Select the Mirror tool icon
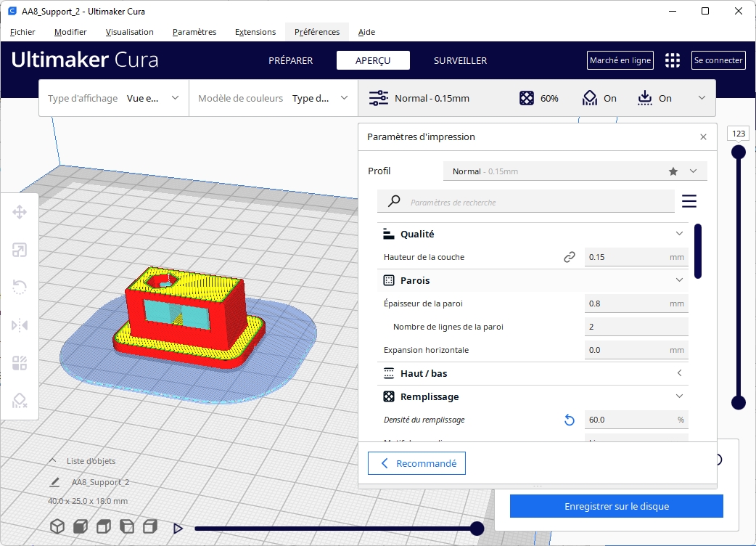Image resolution: width=756 pixels, height=546 pixels. pyautogui.click(x=20, y=325)
